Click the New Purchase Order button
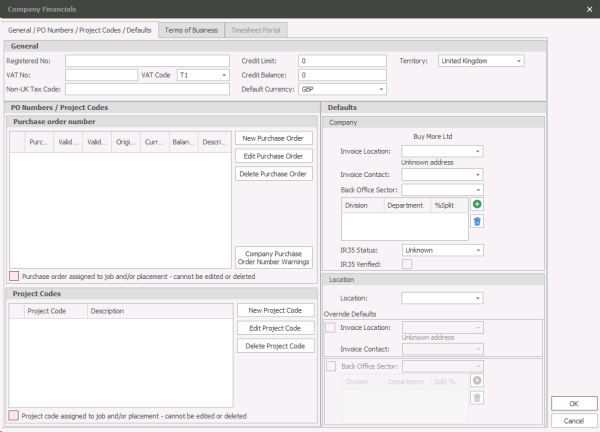600x432 pixels. point(274,138)
